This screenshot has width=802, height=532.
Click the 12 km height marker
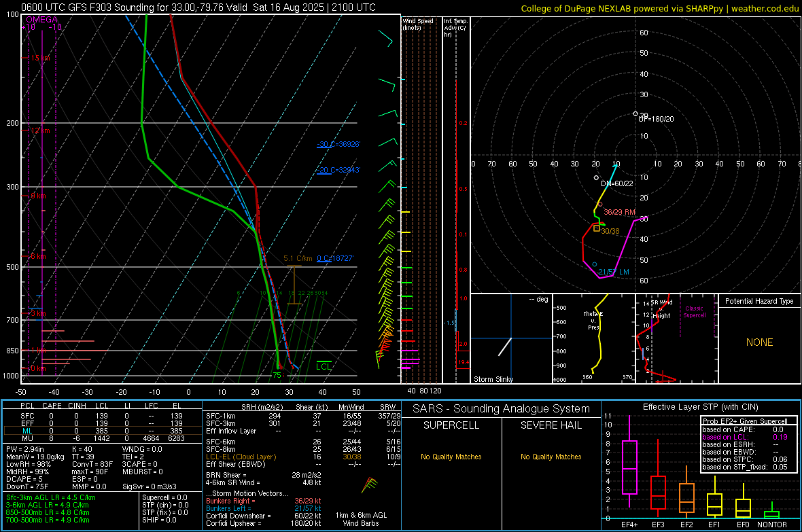pos(40,130)
